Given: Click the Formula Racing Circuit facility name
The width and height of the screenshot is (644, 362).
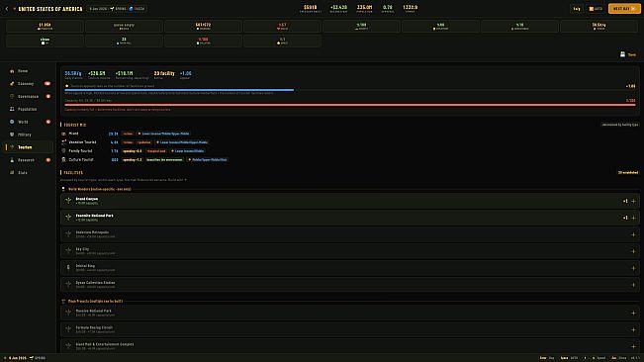Looking at the screenshot, I should tap(94, 327).
